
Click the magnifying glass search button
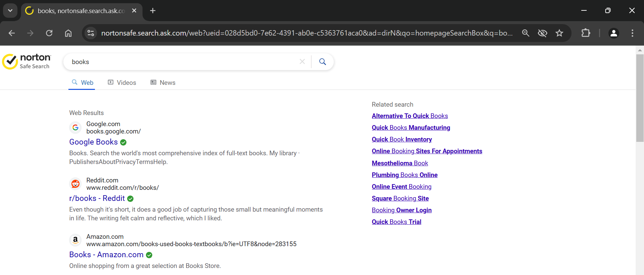tap(322, 62)
